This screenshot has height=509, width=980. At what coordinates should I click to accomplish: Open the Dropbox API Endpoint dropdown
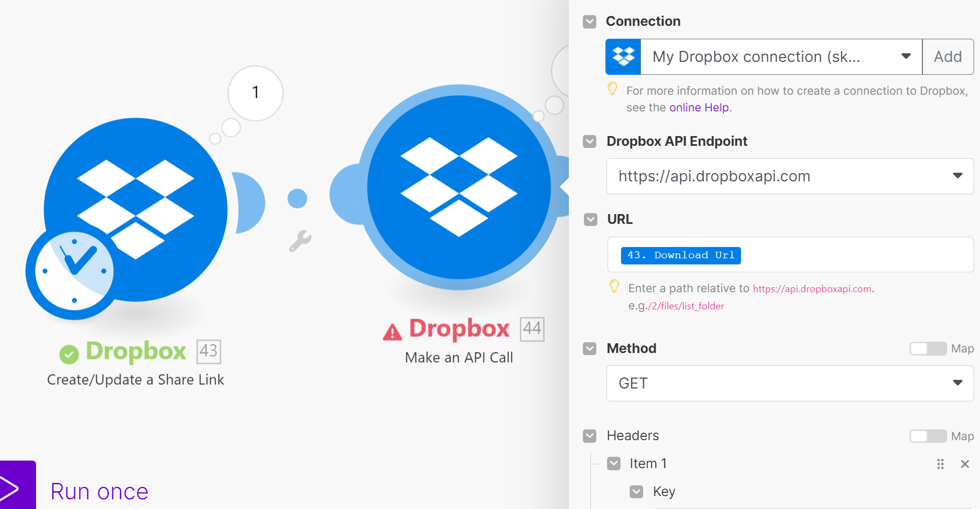(x=958, y=176)
